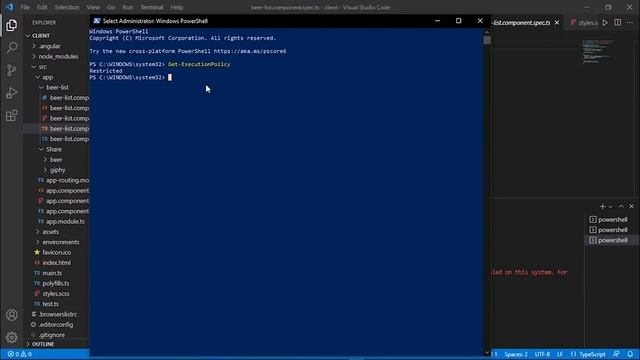640x360 pixels.
Task: Open the Terminal menu
Action: (x=151, y=7)
